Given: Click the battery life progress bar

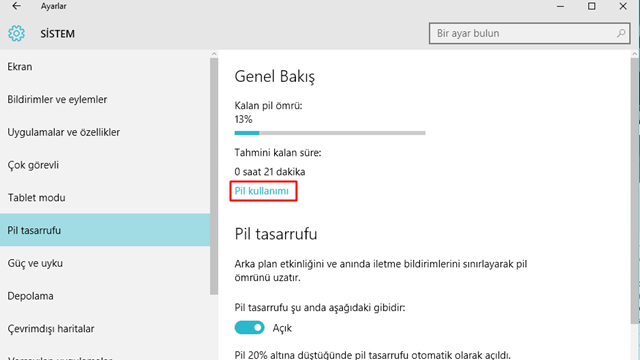Looking at the screenshot, I should [x=330, y=133].
